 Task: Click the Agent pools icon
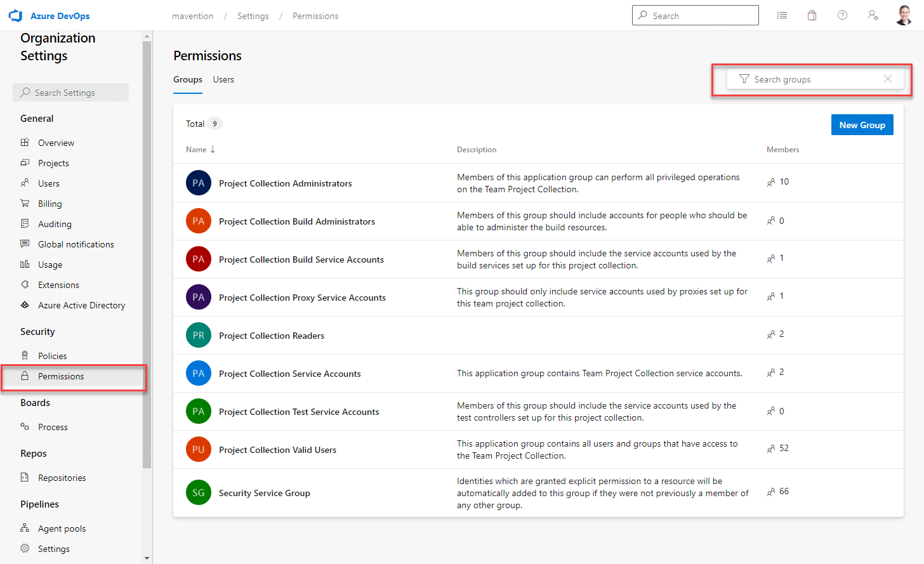(x=25, y=528)
